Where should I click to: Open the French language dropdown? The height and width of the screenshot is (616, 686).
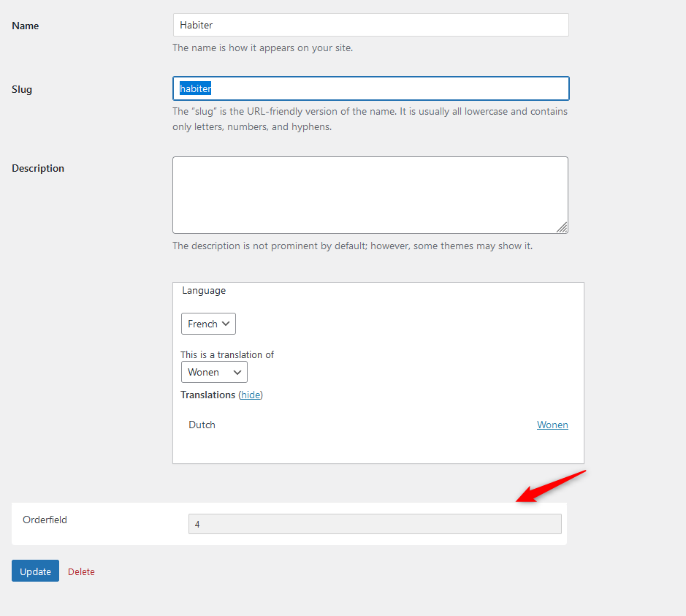pyautogui.click(x=208, y=324)
